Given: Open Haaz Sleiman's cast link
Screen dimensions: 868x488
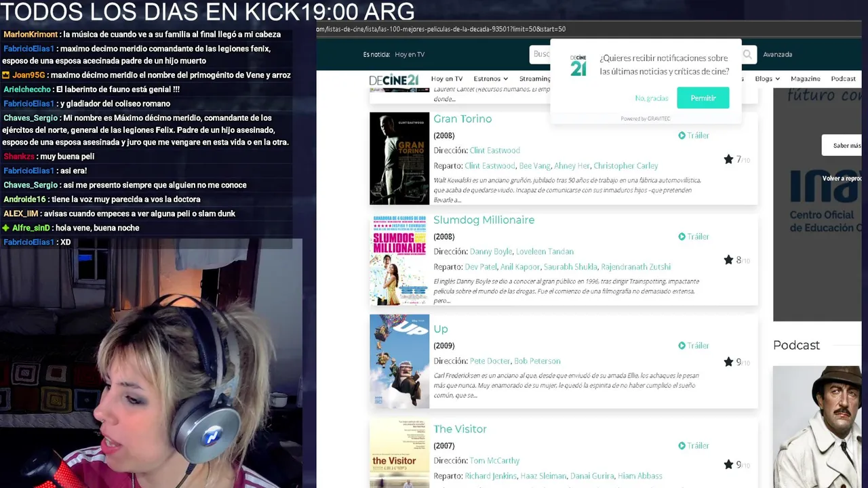Looking at the screenshot, I should coord(543,476).
